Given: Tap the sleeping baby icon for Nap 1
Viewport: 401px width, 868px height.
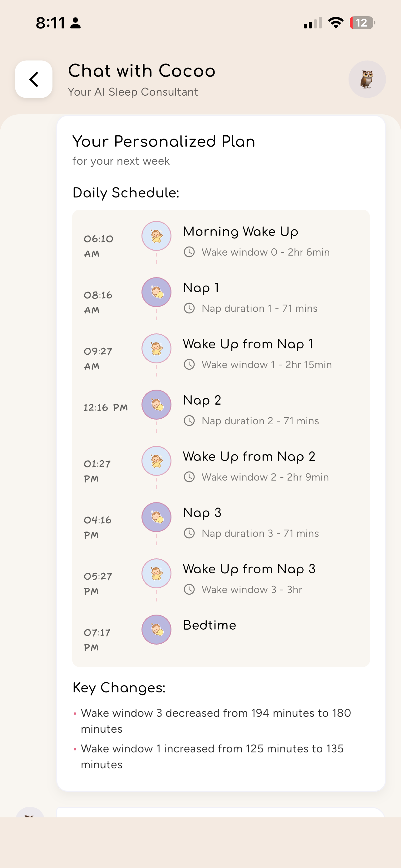Looking at the screenshot, I should coord(156,292).
